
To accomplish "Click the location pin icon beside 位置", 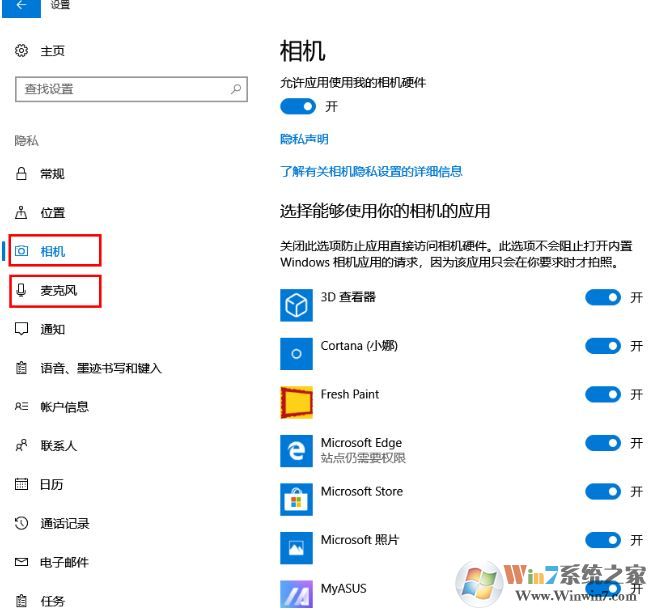I will point(21,212).
